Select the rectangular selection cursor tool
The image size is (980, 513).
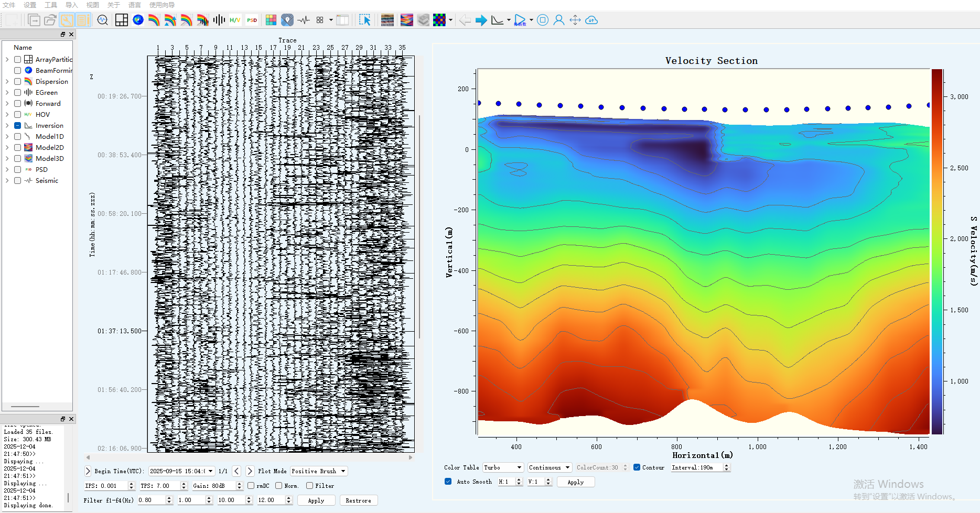[x=365, y=20]
